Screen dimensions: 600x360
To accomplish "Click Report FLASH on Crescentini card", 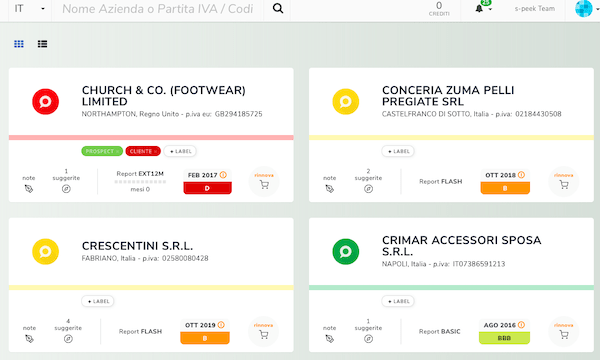I will tap(140, 332).
